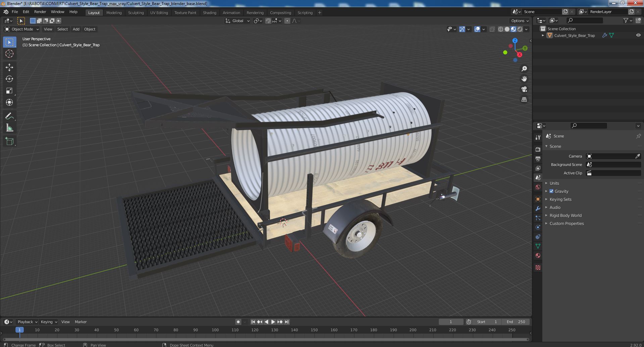Pin the Scene properties panel
Screen dimensions: 644x347
(x=638, y=136)
